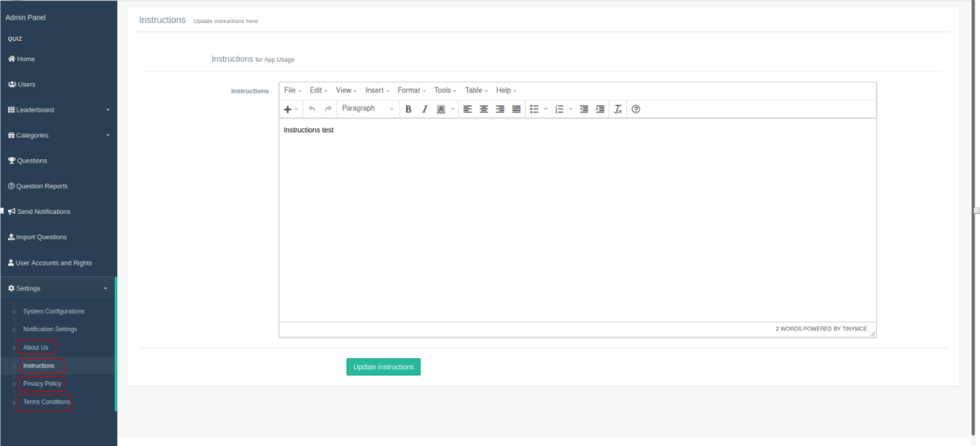This screenshot has width=980, height=446.
Task: Toggle bold formatting in the editor
Action: click(408, 109)
